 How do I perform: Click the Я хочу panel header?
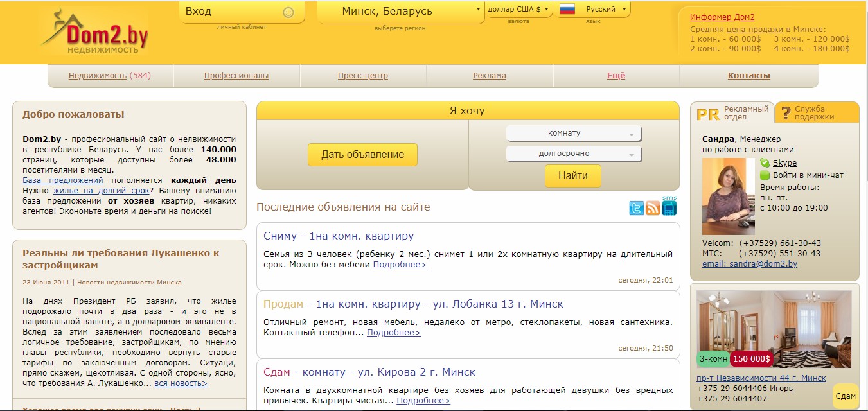pos(467,110)
